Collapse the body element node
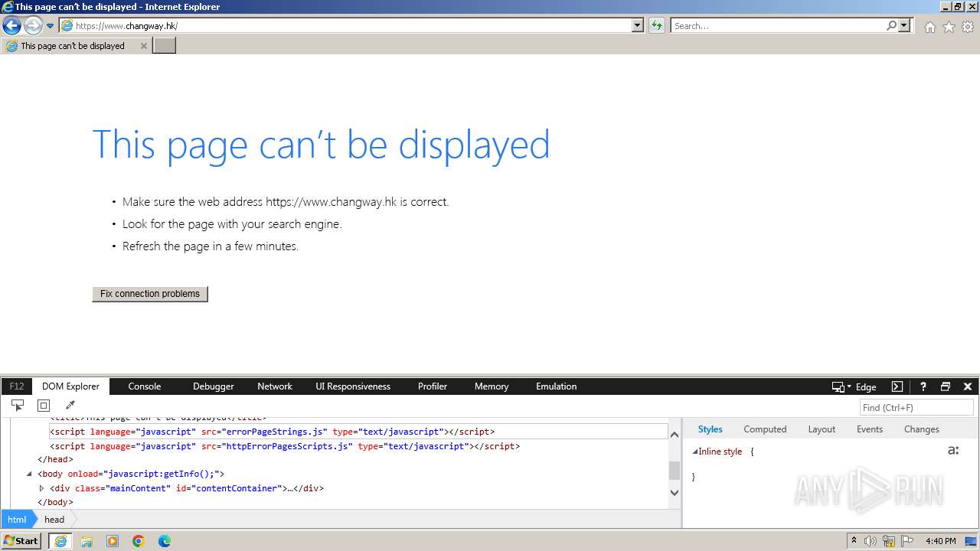 point(30,474)
